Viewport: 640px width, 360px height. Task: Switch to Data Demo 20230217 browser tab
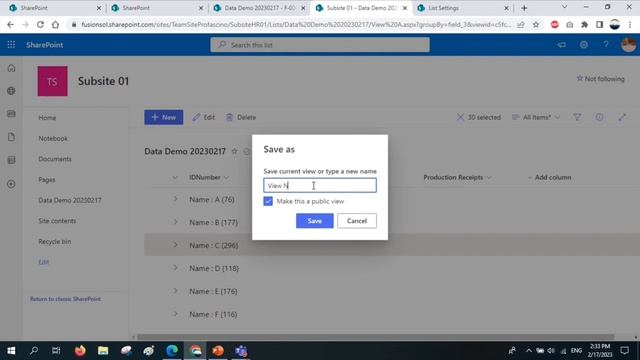(x=259, y=8)
